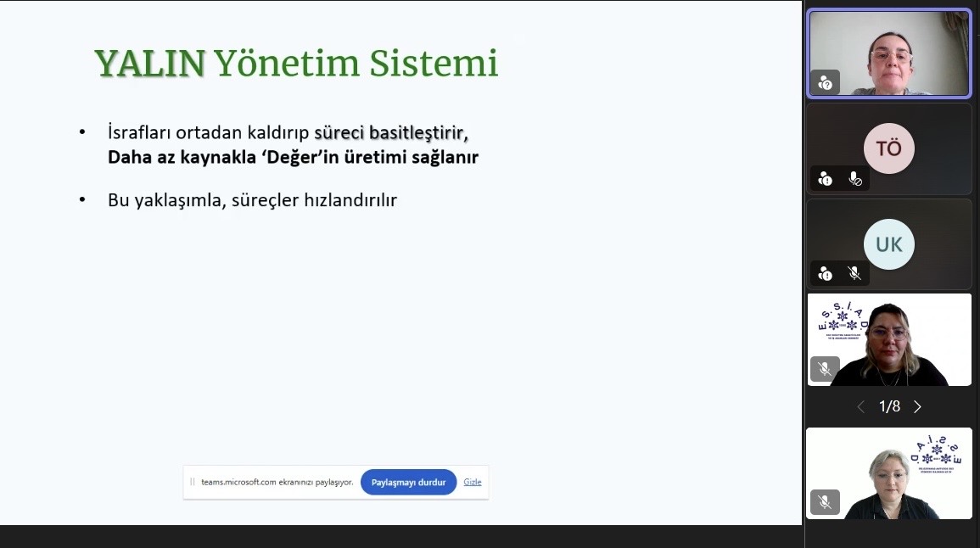Click the 1/8 page indicator
Screen dimensions: 980x548
889,407
